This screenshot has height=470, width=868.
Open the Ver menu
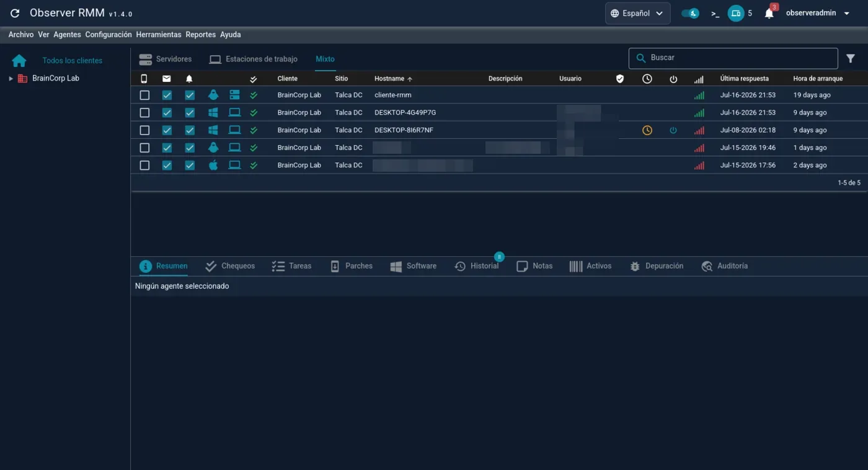pyautogui.click(x=43, y=35)
